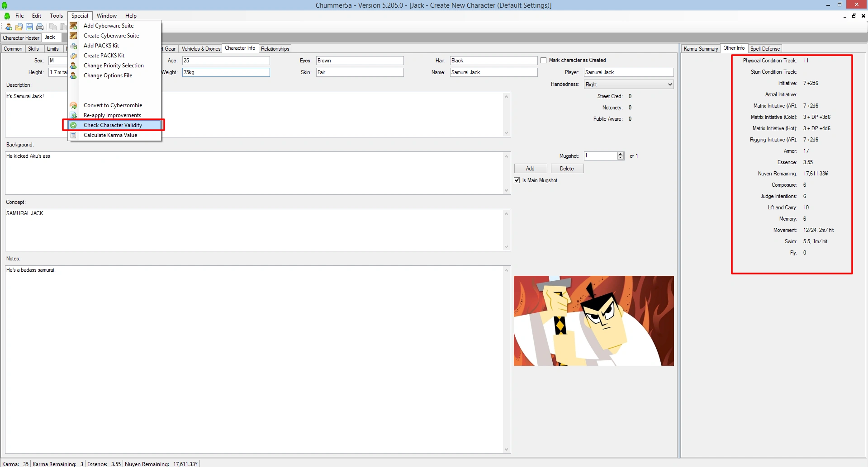
Task: Click the Armor value 17
Action: (x=806, y=151)
